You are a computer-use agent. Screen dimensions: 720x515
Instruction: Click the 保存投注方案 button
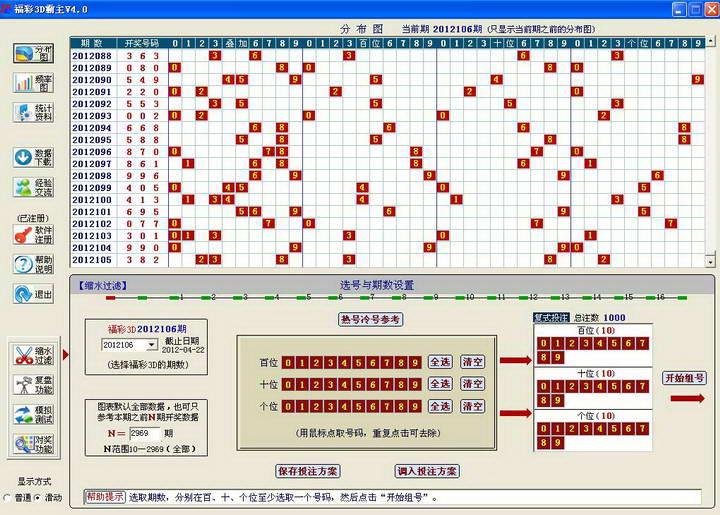pyautogui.click(x=308, y=471)
